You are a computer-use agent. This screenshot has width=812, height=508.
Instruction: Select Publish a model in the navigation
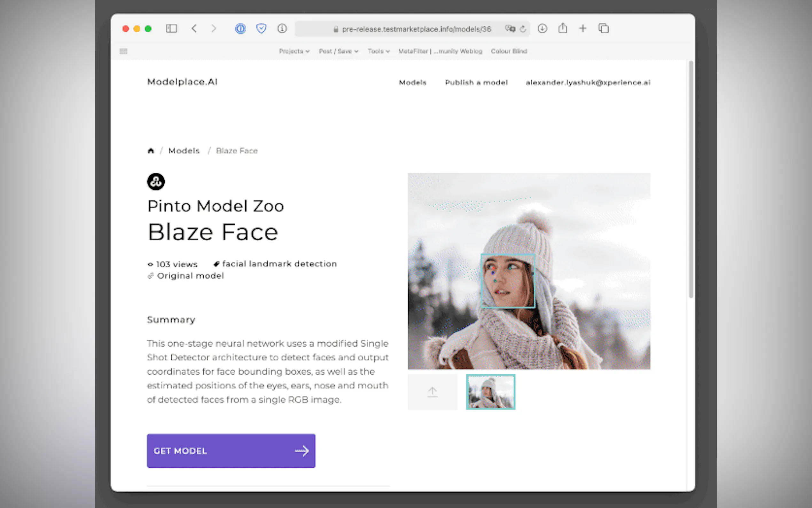tap(476, 82)
